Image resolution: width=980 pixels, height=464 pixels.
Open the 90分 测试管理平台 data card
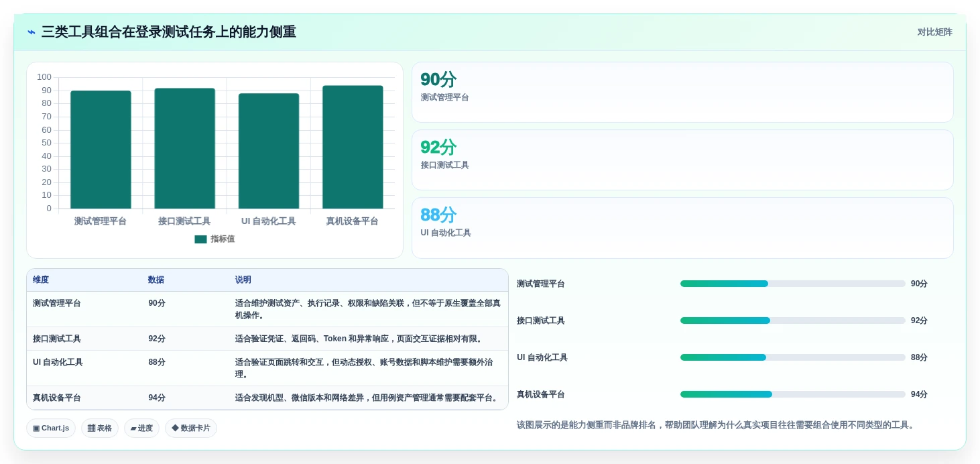tap(682, 92)
